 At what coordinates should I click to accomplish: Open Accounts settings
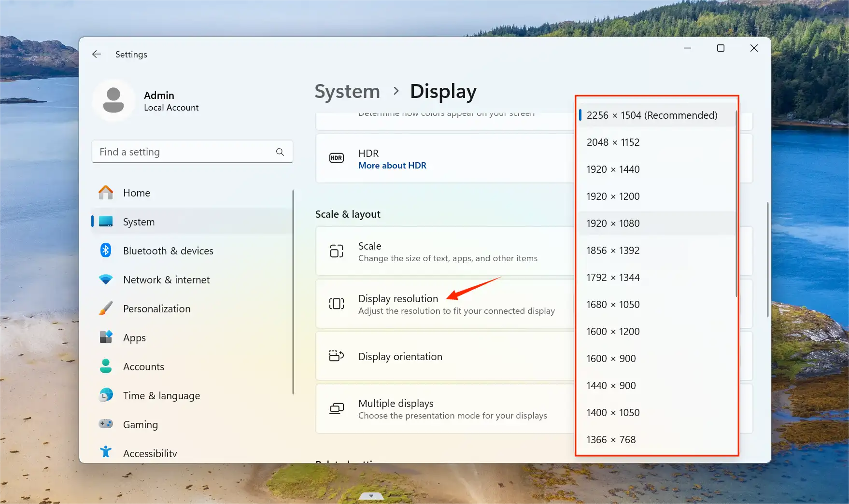192,366
